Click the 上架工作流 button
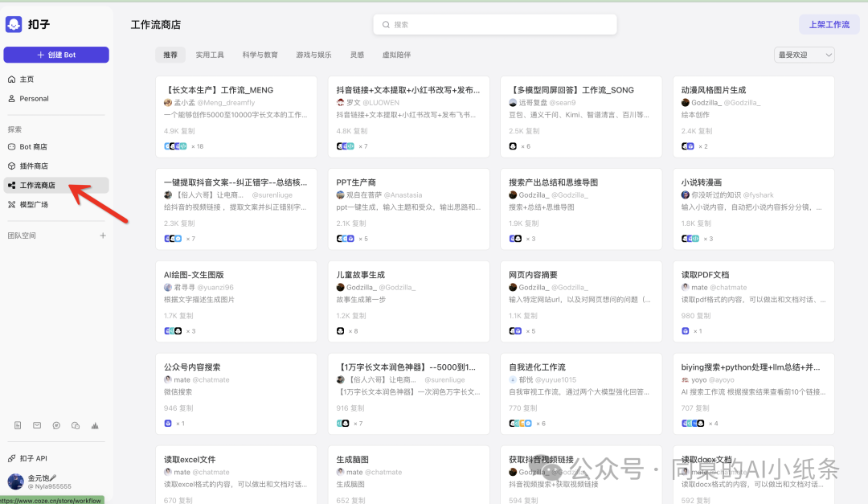This screenshot has width=868, height=504. (x=829, y=24)
